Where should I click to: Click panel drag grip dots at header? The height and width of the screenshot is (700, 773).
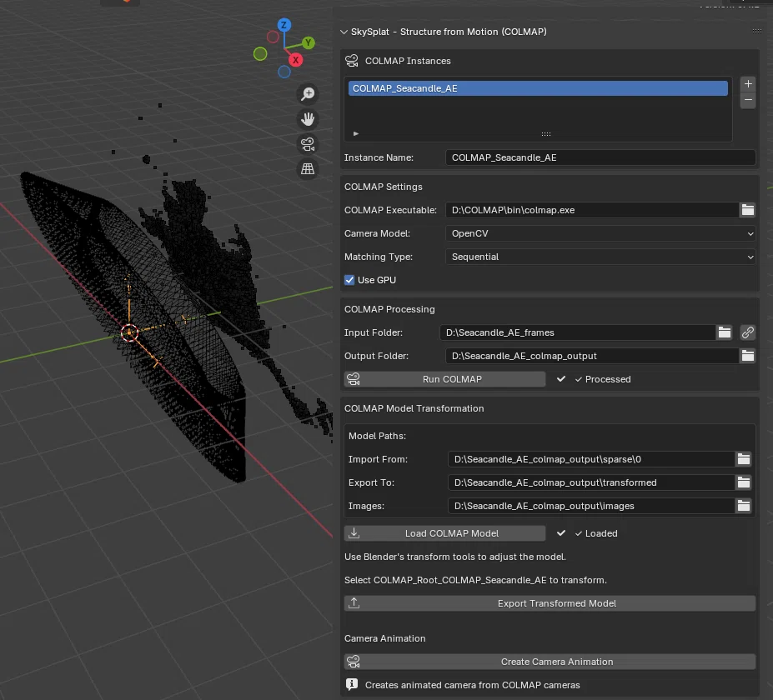[x=757, y=31]
